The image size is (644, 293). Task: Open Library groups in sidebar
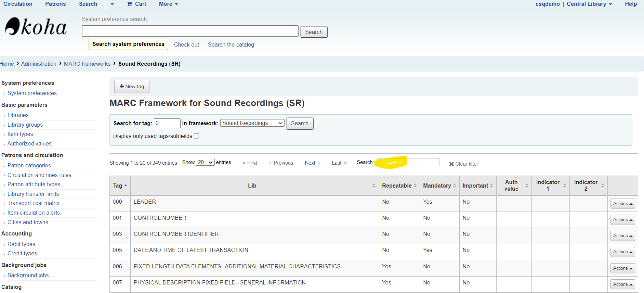(x=25, y=125)
